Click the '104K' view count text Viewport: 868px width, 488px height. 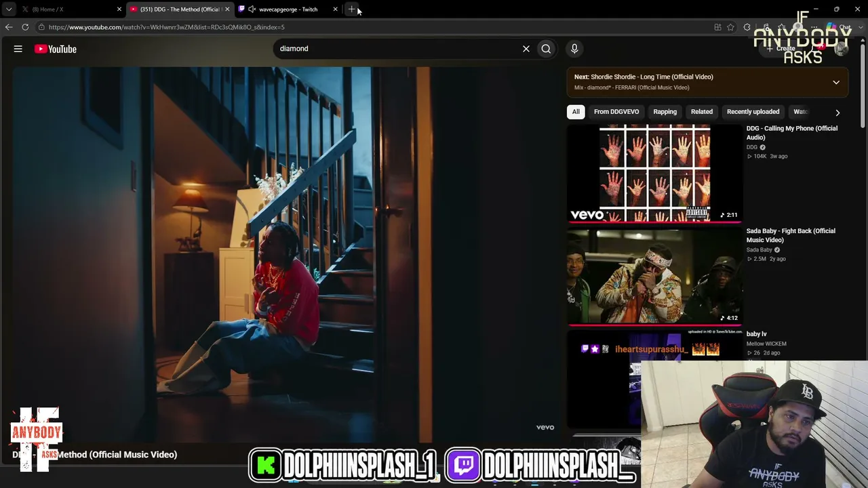[x=760, y=157]
